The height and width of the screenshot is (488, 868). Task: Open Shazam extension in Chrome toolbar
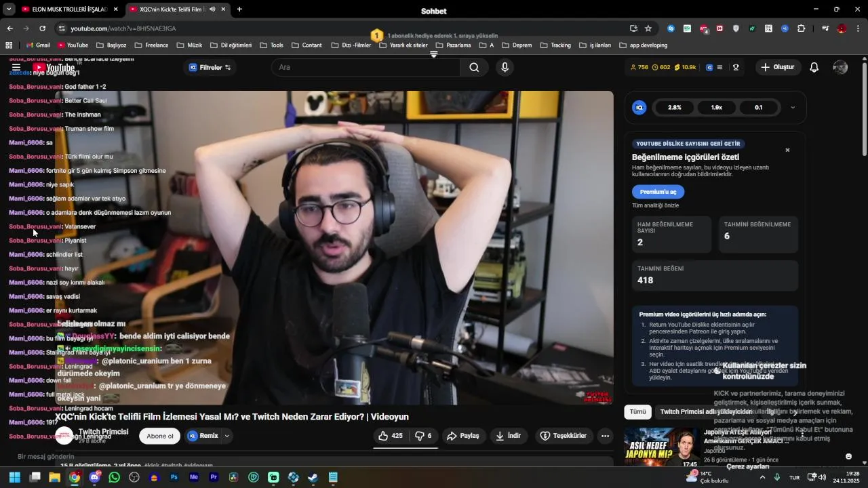click(x=671, y=28)
